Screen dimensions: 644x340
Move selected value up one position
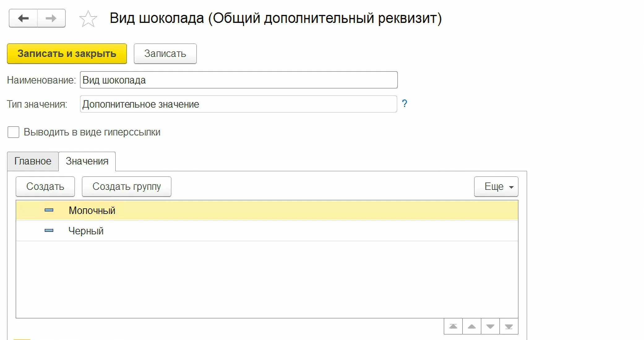point(472,326)
